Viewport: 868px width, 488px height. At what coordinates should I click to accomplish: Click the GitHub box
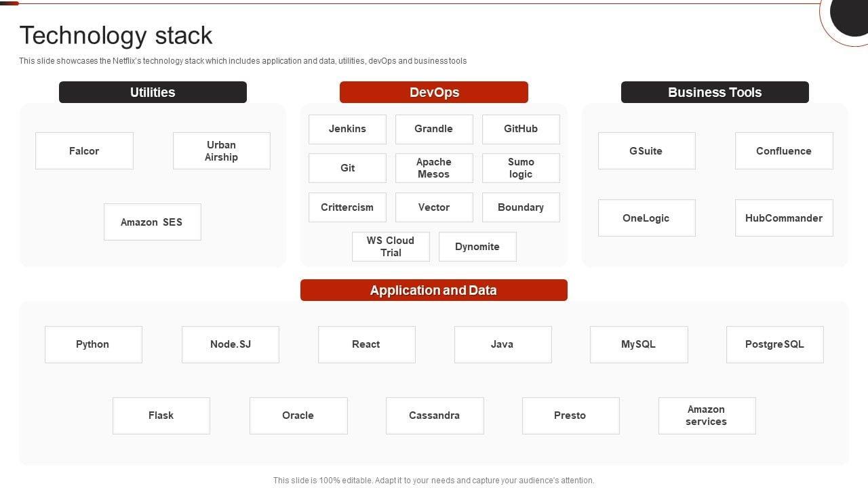521,129
